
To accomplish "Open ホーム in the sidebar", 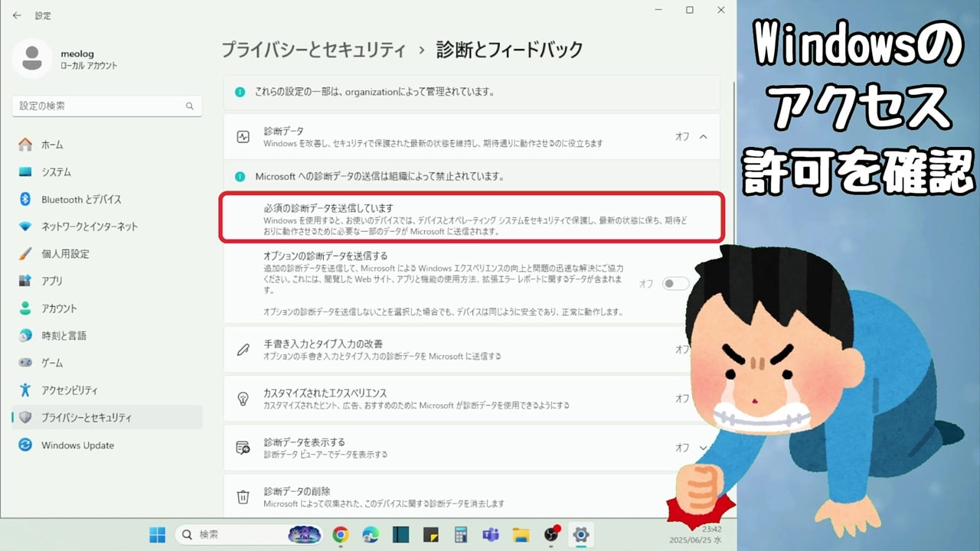I will point(107,145).
